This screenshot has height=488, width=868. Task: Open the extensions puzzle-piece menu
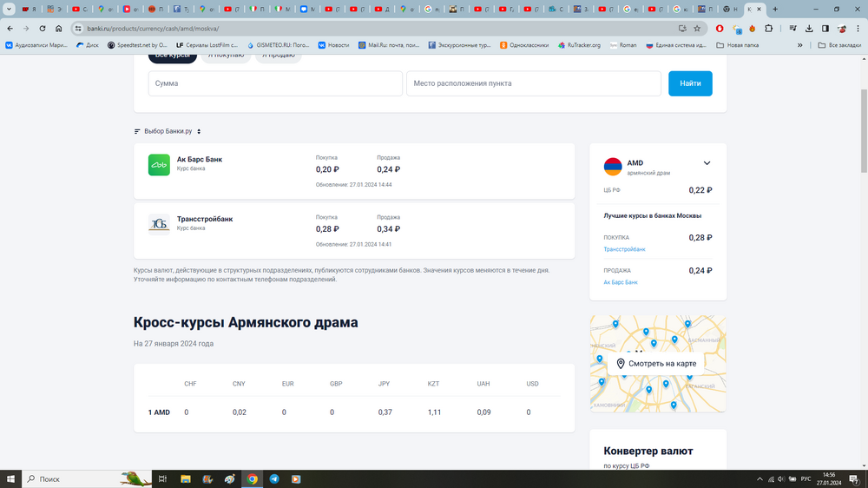[x=768, y=29]
